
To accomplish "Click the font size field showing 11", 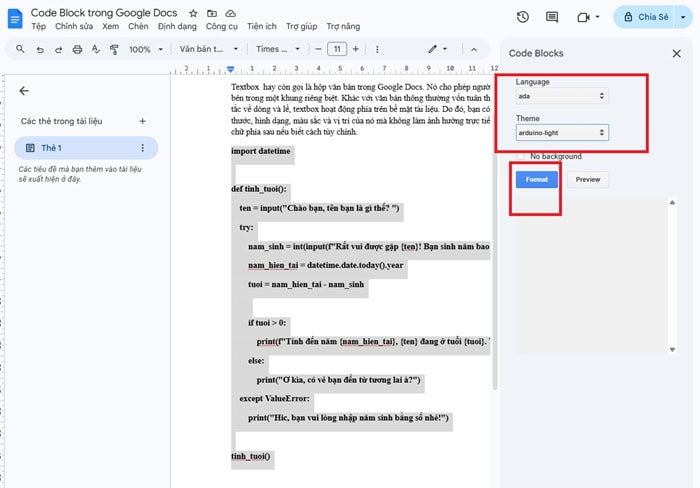I will (x=337, y=49).
